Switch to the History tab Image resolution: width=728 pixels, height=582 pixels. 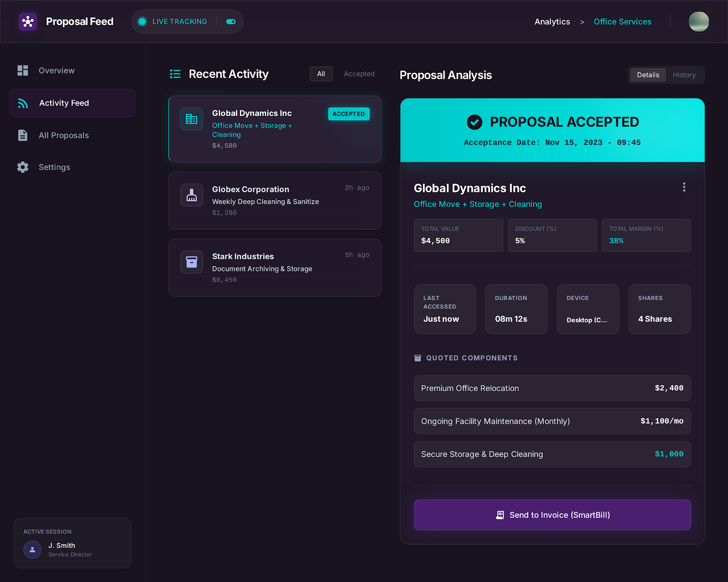pos(684,75)
